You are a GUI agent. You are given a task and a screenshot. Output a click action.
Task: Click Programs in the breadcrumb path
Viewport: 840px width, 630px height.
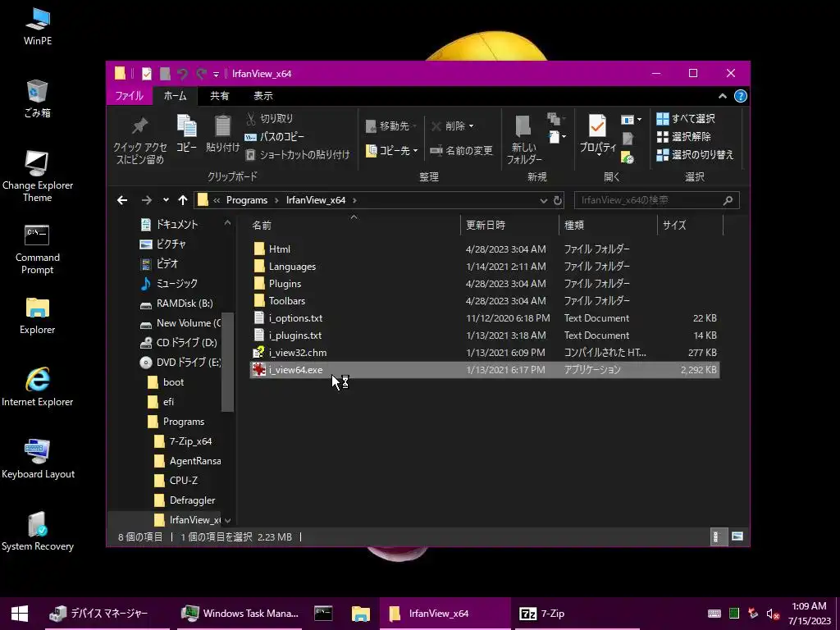click(246, 200)
